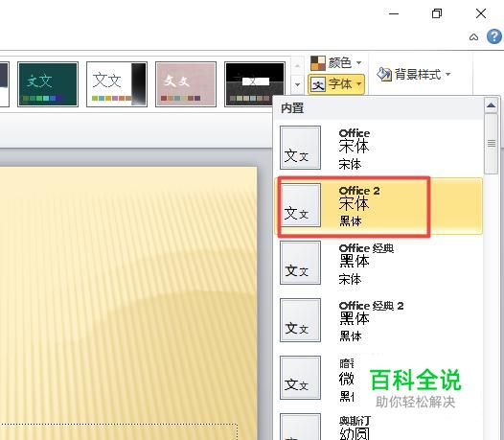Restore down the application window

[x=437, y=13]
